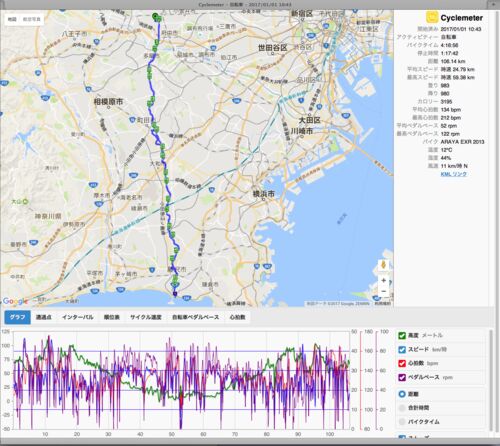Click the distance value 106.14 km
This screenshot has height=446, width=500.
[x=453, y=61]
